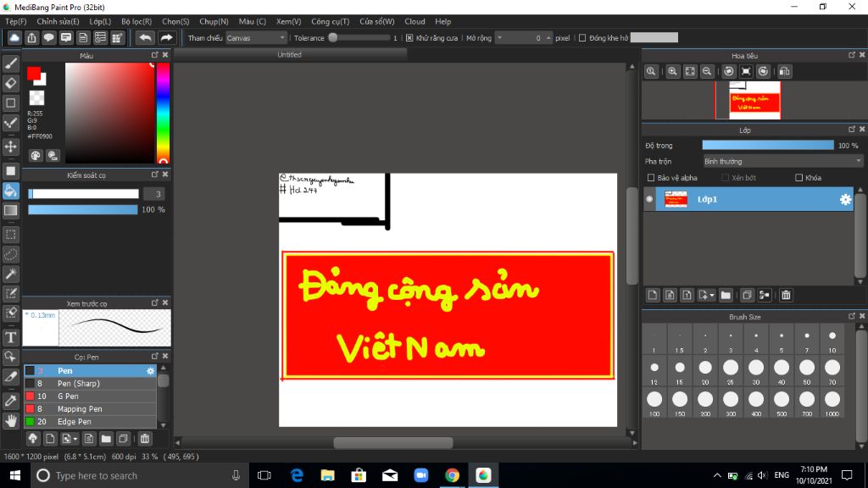The width and height of the screenshot is (868, 488).
Task: Click Windows Start button
Action: click(15, 475)
